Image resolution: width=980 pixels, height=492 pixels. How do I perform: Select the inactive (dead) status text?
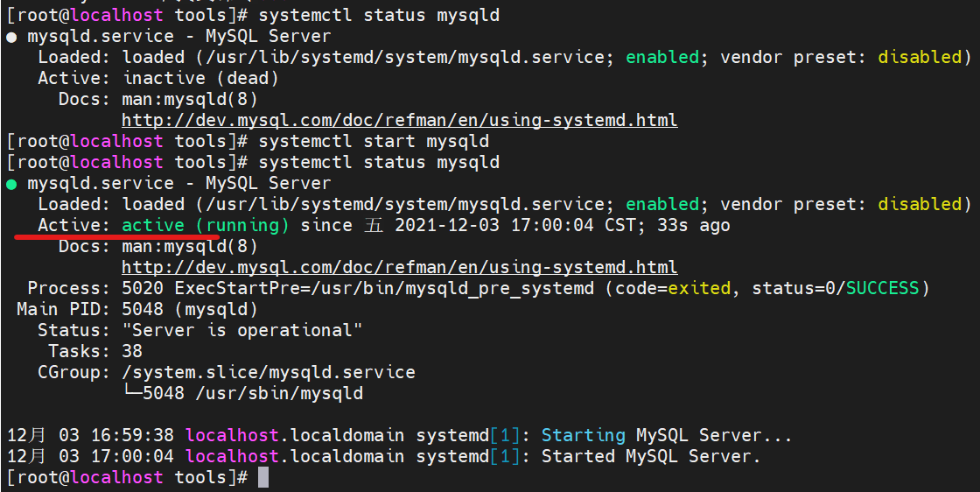[200, 78]
